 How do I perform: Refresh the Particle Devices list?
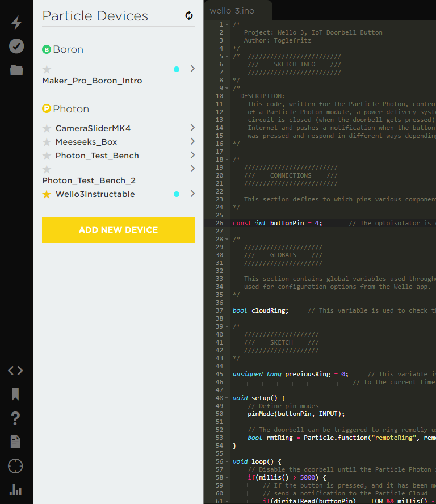click(189, 15)
